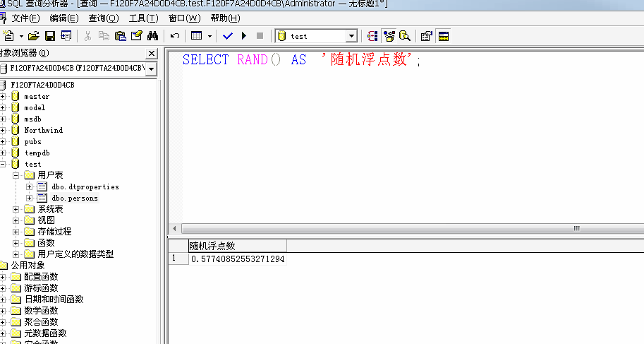Image resolution: width=644 pixels, height=344 pixels.
Task: Click the Open file icon
Action: tap(34, 36)
